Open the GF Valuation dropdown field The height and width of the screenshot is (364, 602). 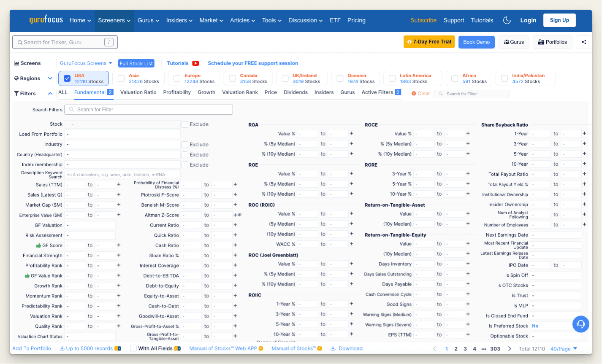pos(90,225)
